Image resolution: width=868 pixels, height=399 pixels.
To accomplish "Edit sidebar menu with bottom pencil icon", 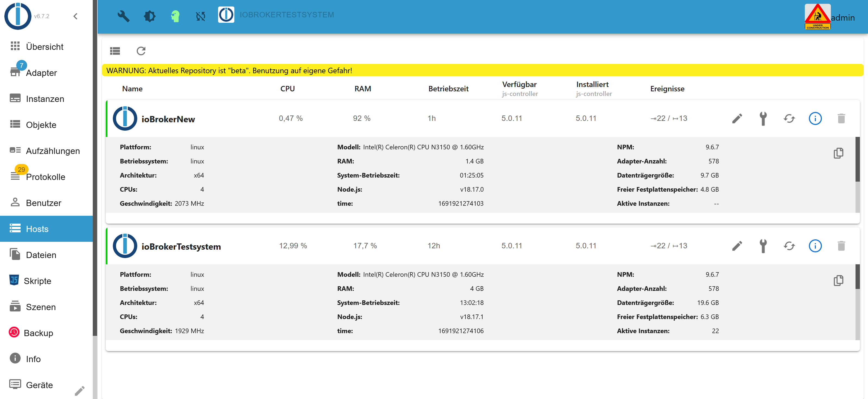I will (79, 391).
